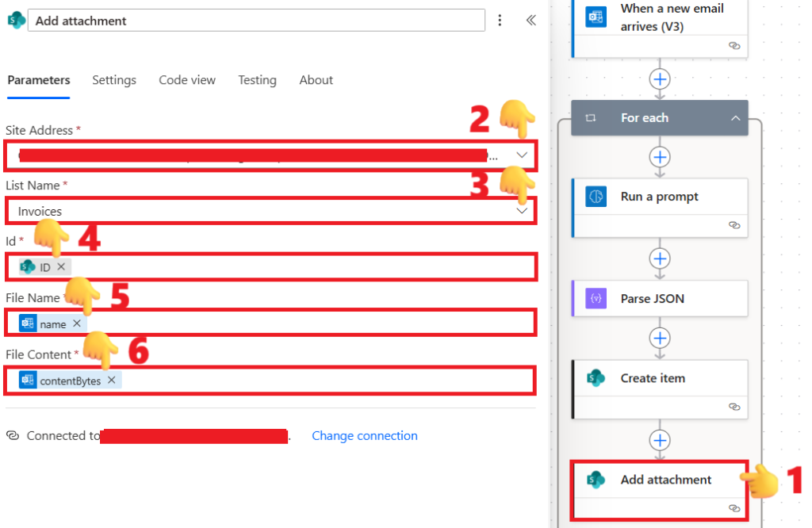
Task: Click the Add attachment title text field
Action: pyautogui.click(x=256, y=21)
